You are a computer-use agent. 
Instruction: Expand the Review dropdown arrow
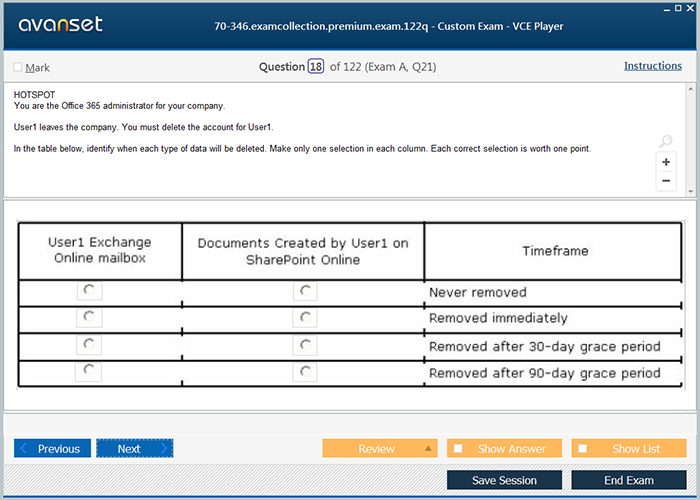428,448
